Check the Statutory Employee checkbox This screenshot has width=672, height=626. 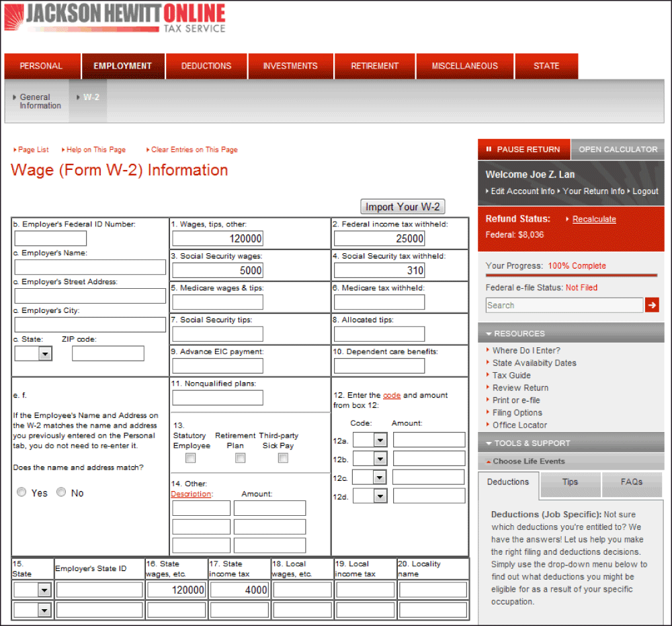pos(190,458)
